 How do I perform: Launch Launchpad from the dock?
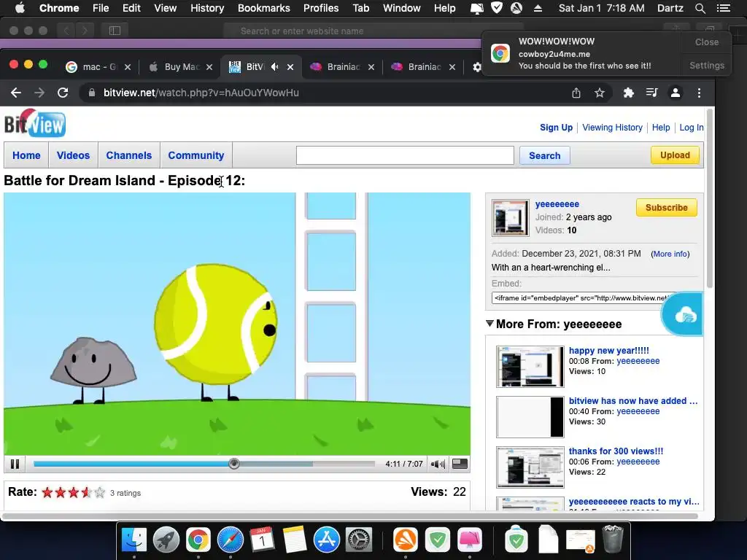tap(166, 540)
